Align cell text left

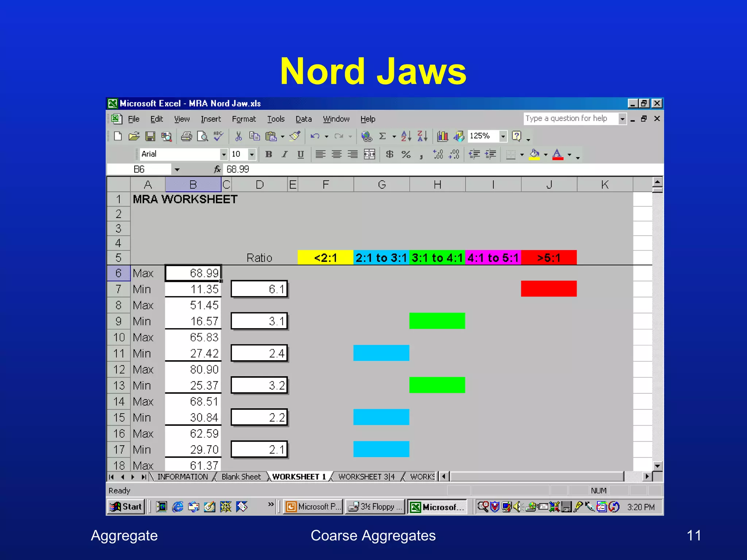tap(320, 155)
